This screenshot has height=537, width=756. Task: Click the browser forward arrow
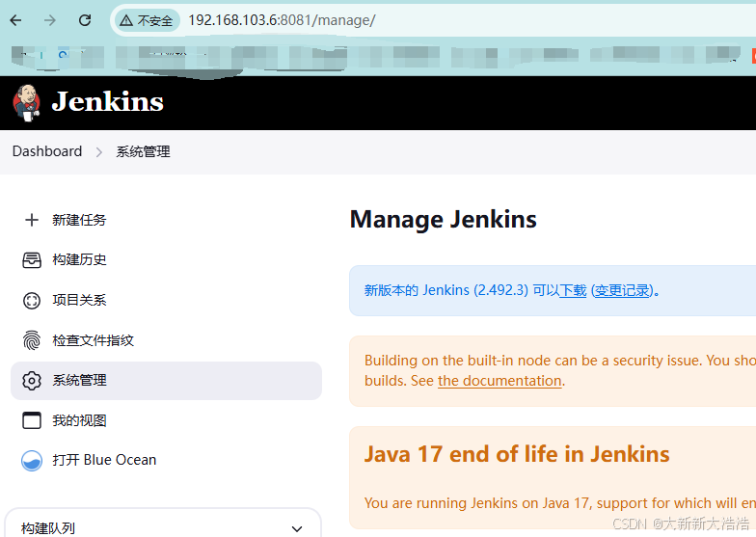point(50,20)
